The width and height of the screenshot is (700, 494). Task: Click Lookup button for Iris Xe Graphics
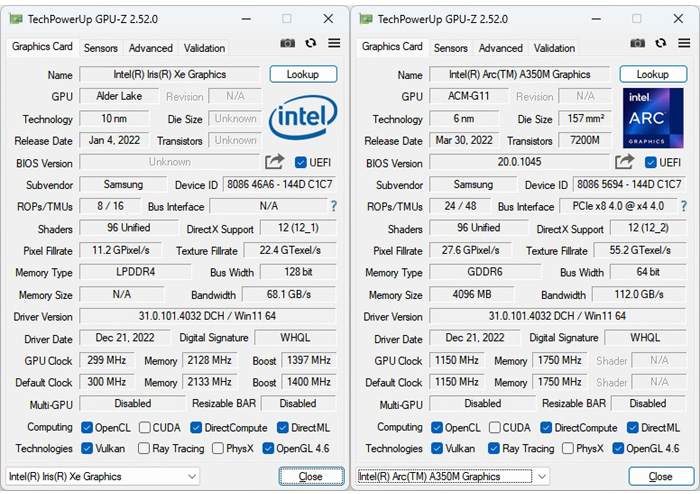point(303,74)
